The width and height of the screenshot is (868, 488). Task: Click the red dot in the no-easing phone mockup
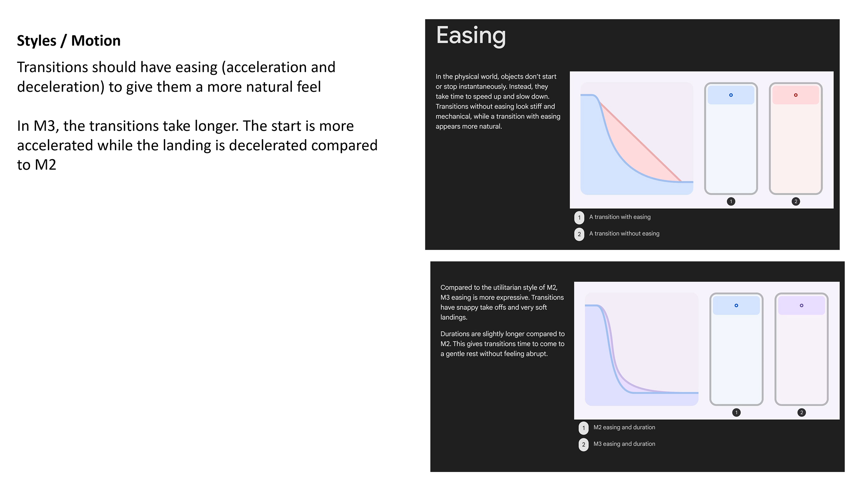[795, 95]
